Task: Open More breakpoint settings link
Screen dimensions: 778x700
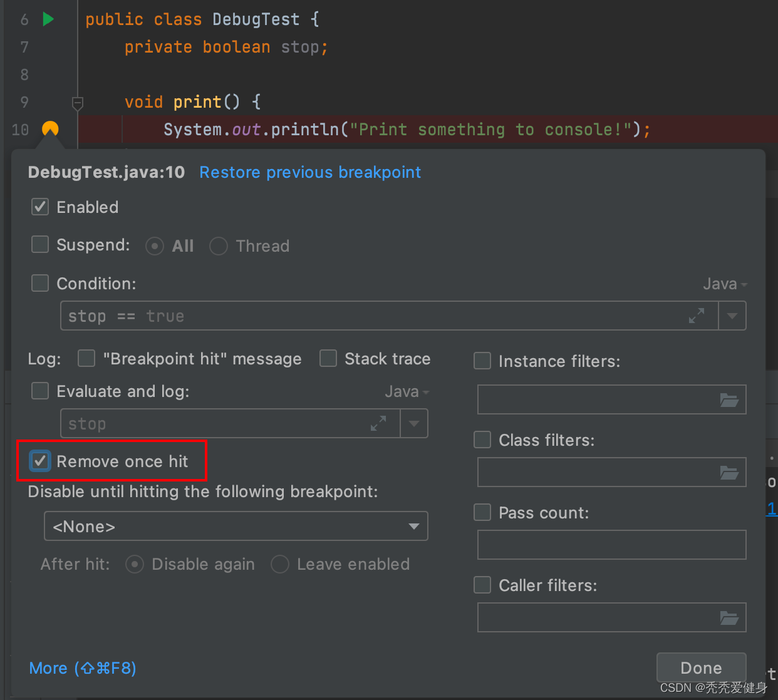Action: point(83,668)
